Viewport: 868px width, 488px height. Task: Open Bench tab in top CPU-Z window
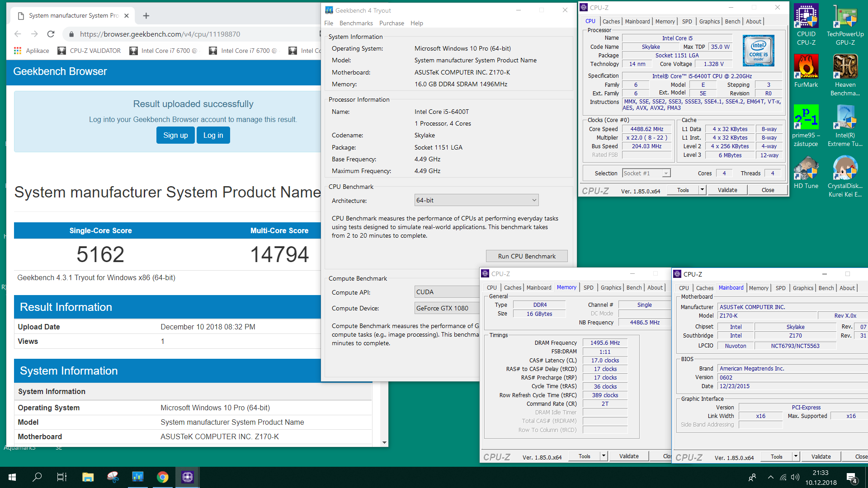point(732,21)
